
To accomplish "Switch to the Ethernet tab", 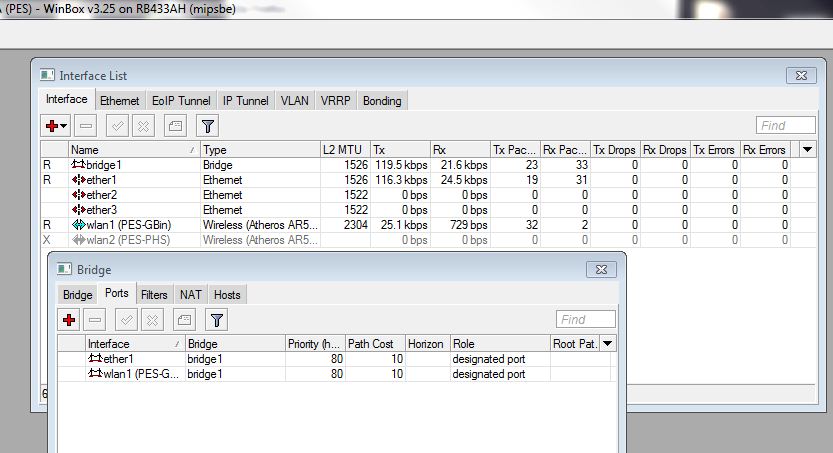I will 119,100.
